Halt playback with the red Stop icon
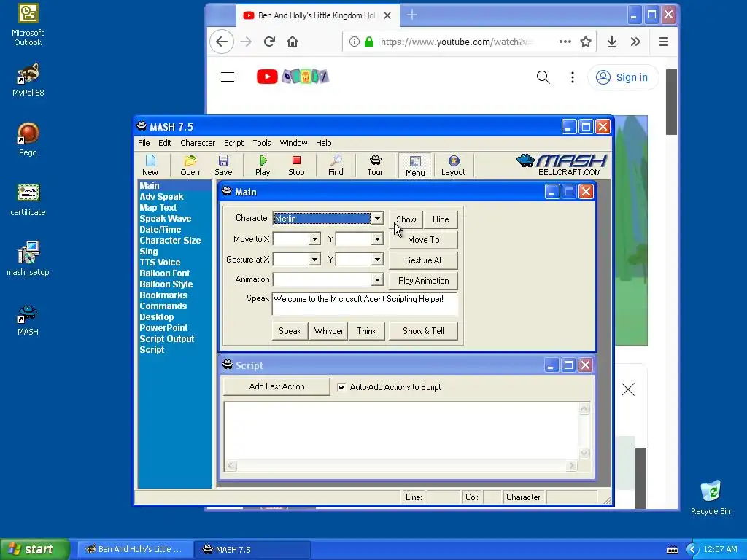This screenshot has height=560, width=747. click(x=296, y=166)
